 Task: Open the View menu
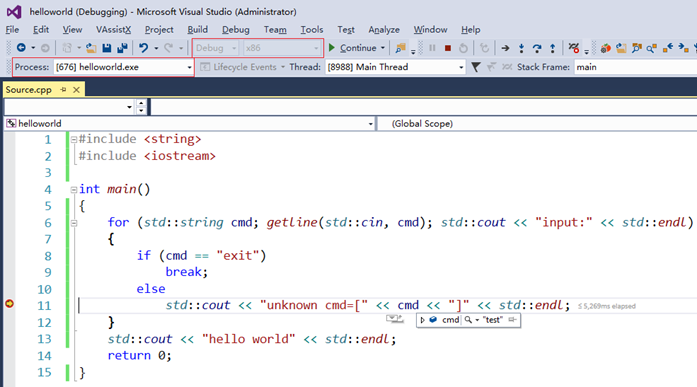(x=72, y=30)
